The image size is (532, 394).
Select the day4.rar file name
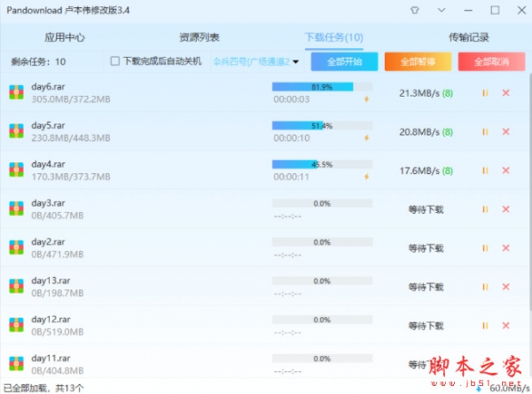pos(48,164)
